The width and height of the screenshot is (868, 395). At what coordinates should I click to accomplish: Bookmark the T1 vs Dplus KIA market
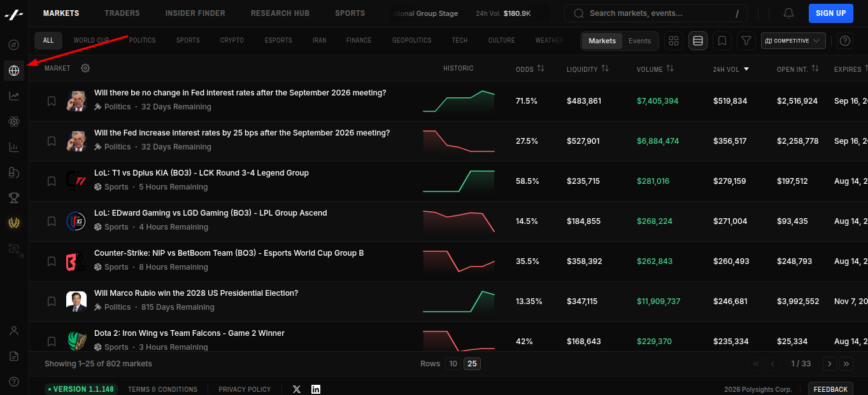point(52,181)
